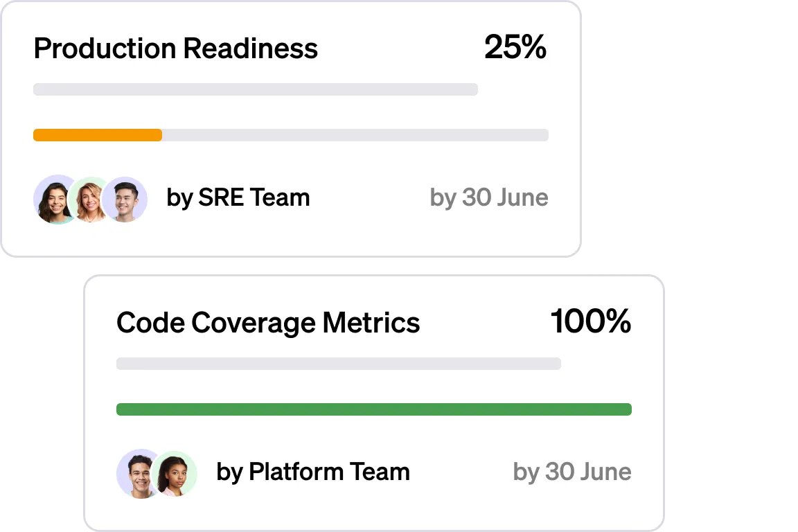Click the 'by SRE Team' label
This screenshot has width=798, height=532.
pyautogui.click(x=238, y=198)
